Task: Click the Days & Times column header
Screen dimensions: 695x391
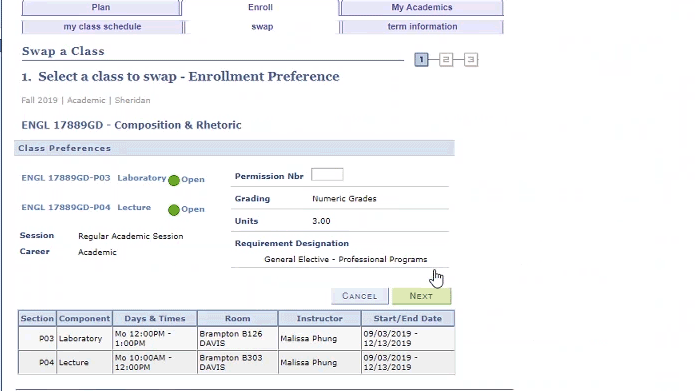Action: tap(155, 318)
